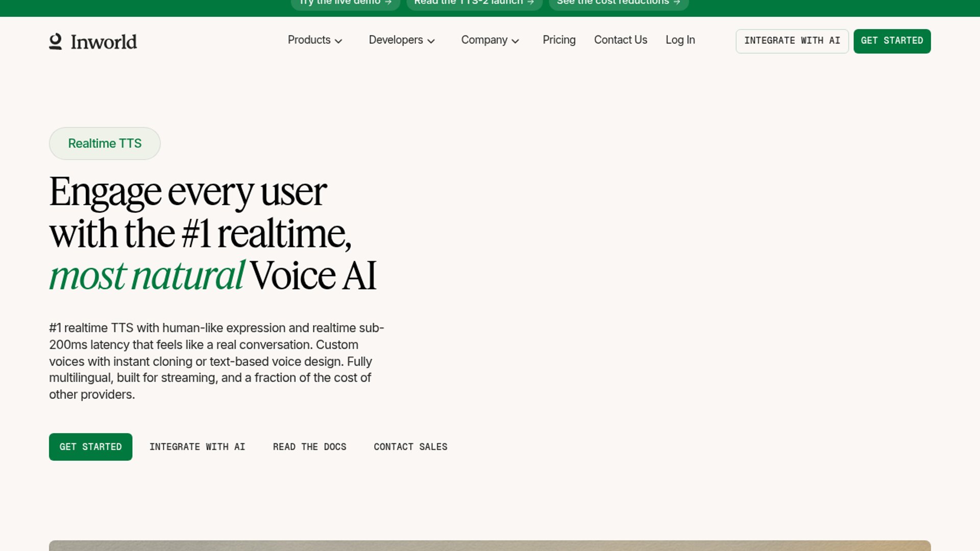Open the Products dropdown menu
Image resolution: width=980 pixels, height=551 pixels.
[315, 40]
